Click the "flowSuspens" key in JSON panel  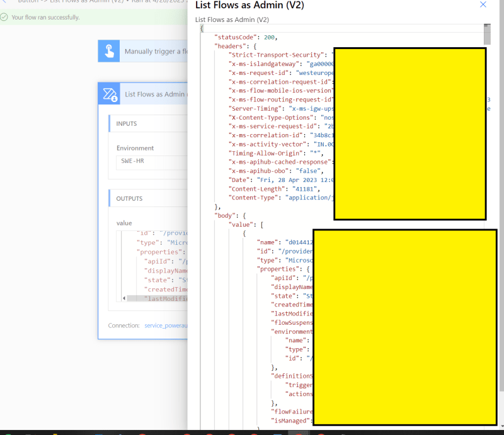pyautogui.click(x=292, y=322)
